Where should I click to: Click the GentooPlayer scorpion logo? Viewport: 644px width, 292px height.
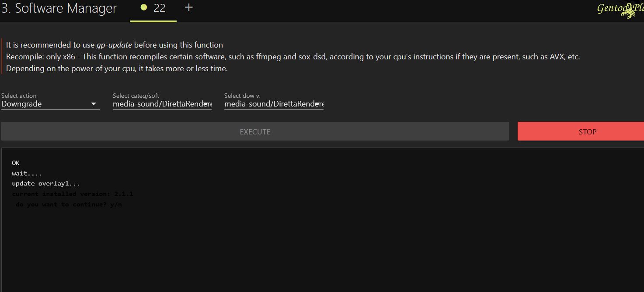(620, 10)
